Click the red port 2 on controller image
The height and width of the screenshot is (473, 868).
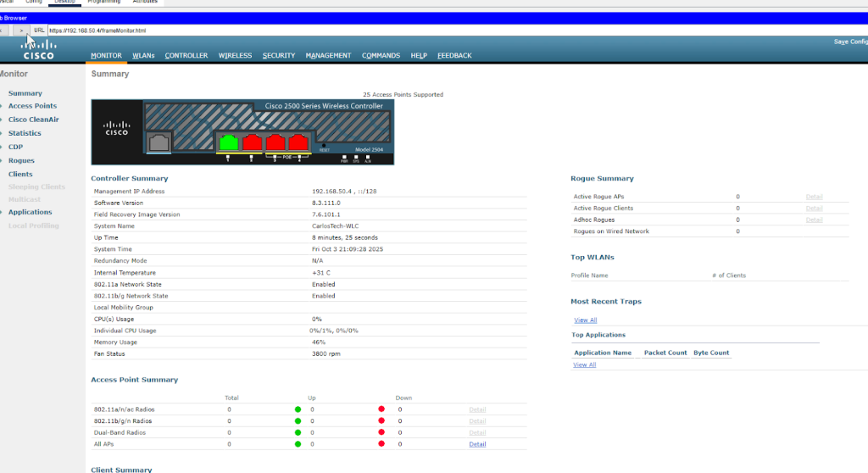252,142
